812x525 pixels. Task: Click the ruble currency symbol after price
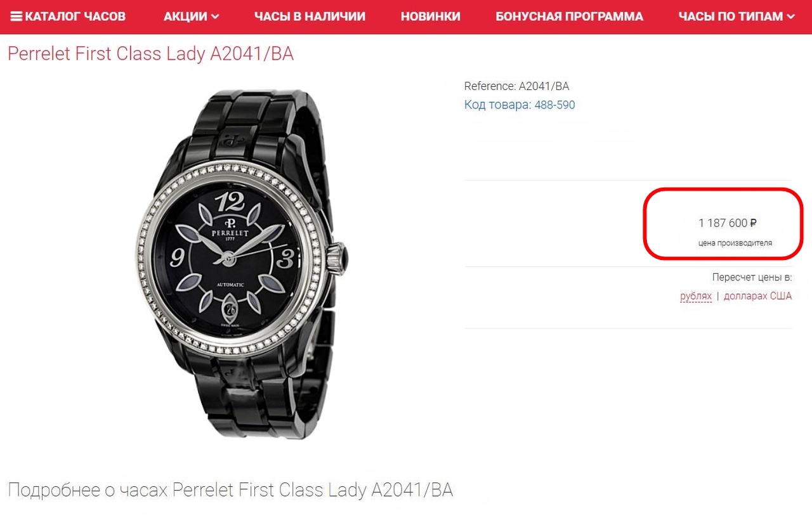coord(754,223)
